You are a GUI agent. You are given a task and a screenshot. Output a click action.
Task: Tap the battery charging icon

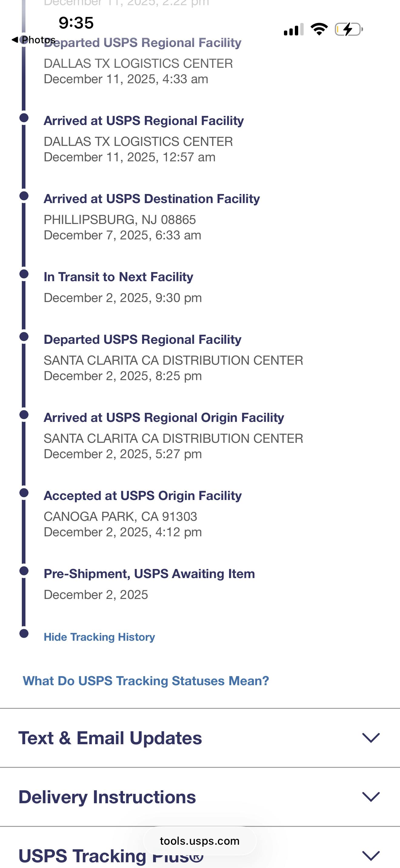tap(348, 29)
